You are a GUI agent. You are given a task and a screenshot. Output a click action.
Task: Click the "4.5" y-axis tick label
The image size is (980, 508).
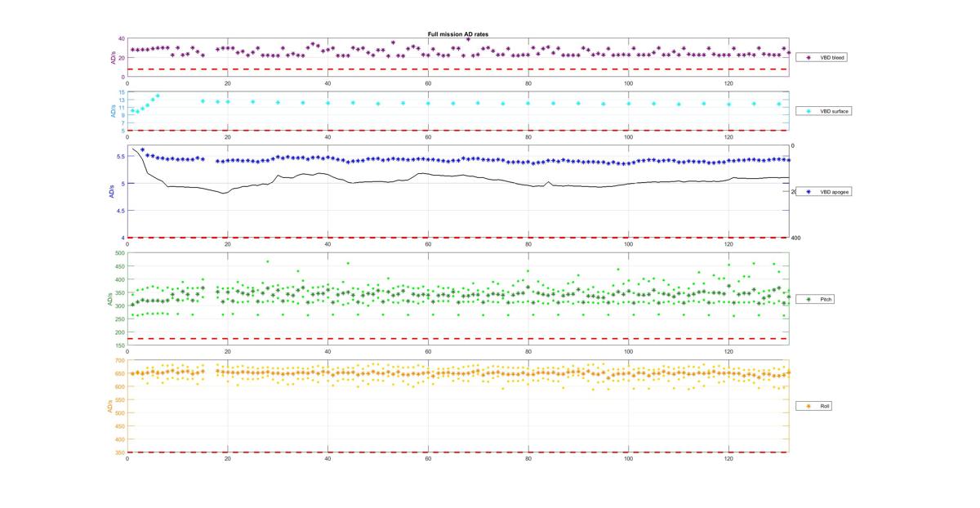(x=120, y=211)
